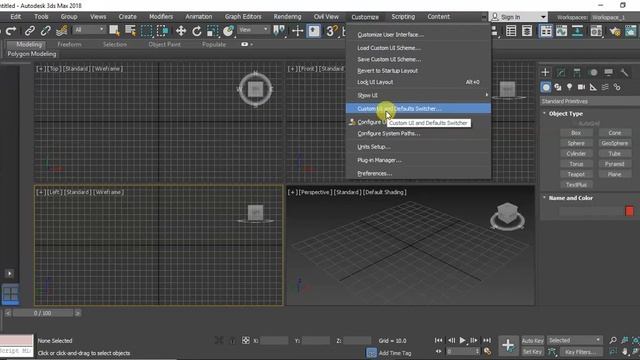The width and height of the screenshot is (640, 360).
Task: Select the Lights category icon
Action: 569,87
